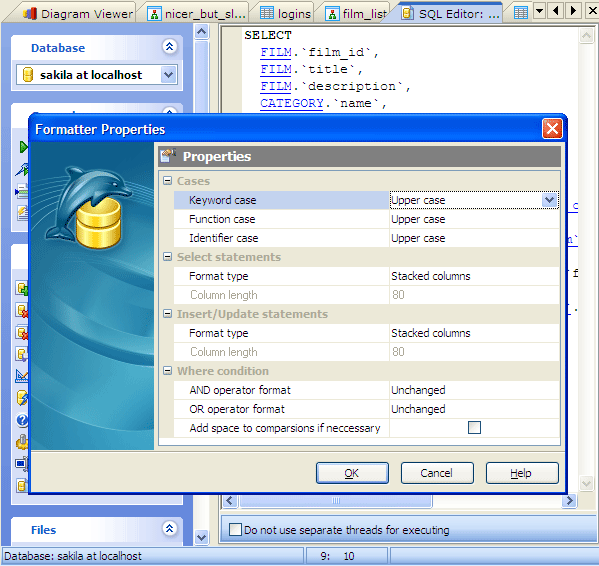
Task: Select the Function case value
Action: 474,219
